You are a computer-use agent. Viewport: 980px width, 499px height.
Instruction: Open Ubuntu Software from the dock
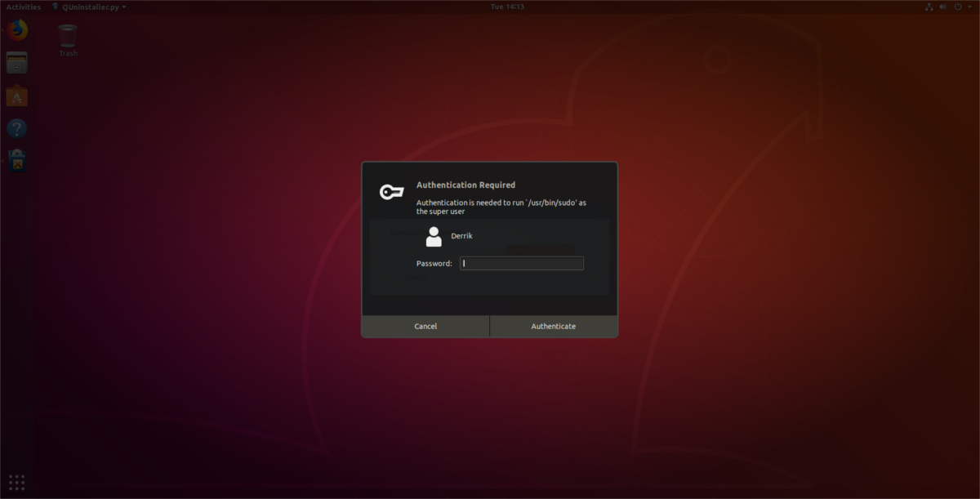(16, 96)
